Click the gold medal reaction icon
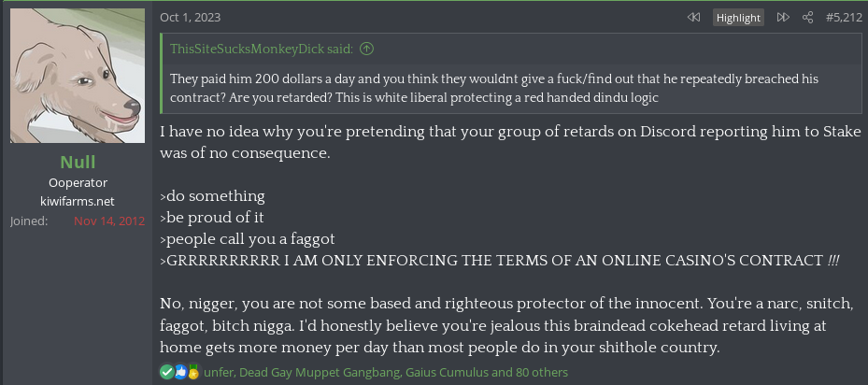The image size is (868, 385). click(193, 372)
